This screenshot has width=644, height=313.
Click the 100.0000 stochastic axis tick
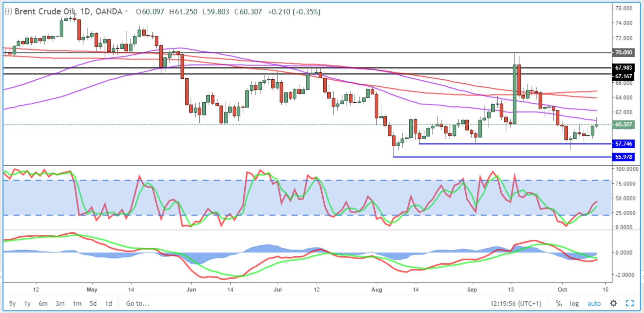tap(627, 169)
